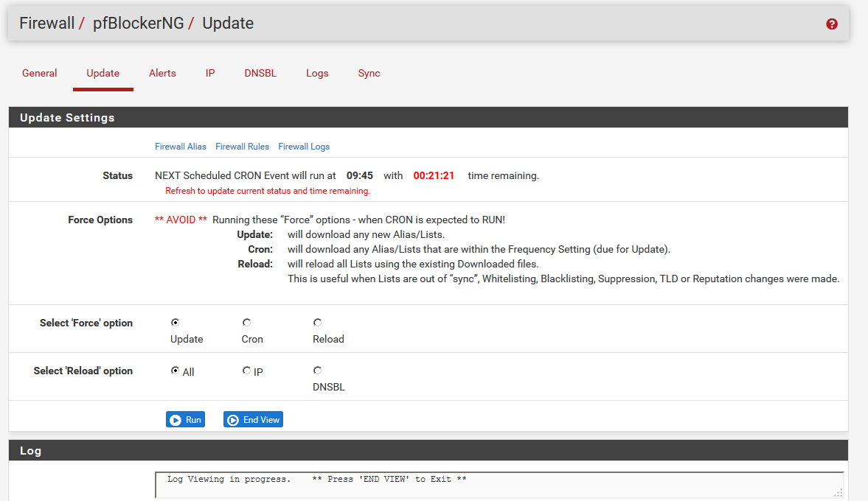
Task: Click the Status row label
Action: (x=117, y=176)
